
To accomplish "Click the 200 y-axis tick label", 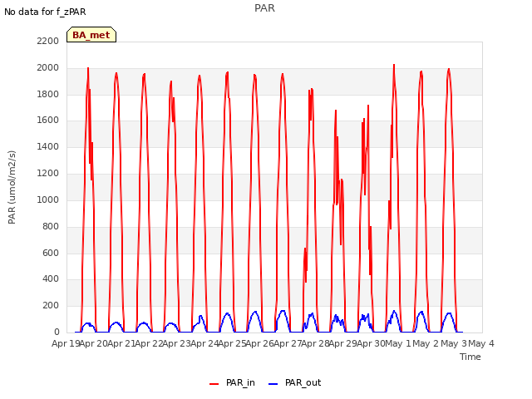I will pos(51,306).
